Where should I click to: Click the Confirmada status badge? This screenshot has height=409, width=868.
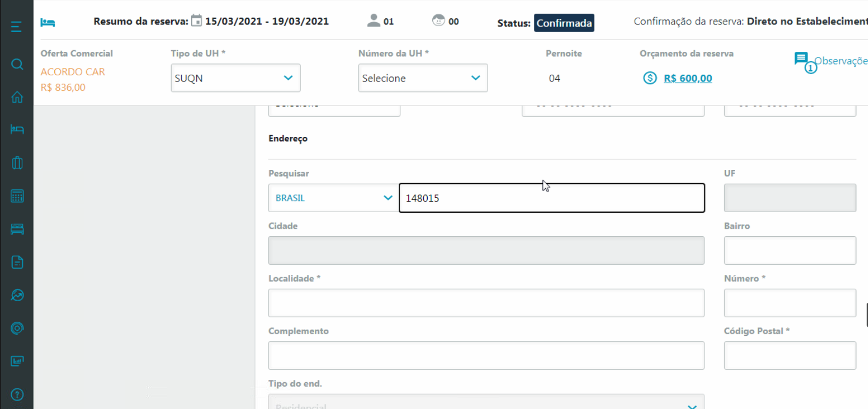click(564, 23)
